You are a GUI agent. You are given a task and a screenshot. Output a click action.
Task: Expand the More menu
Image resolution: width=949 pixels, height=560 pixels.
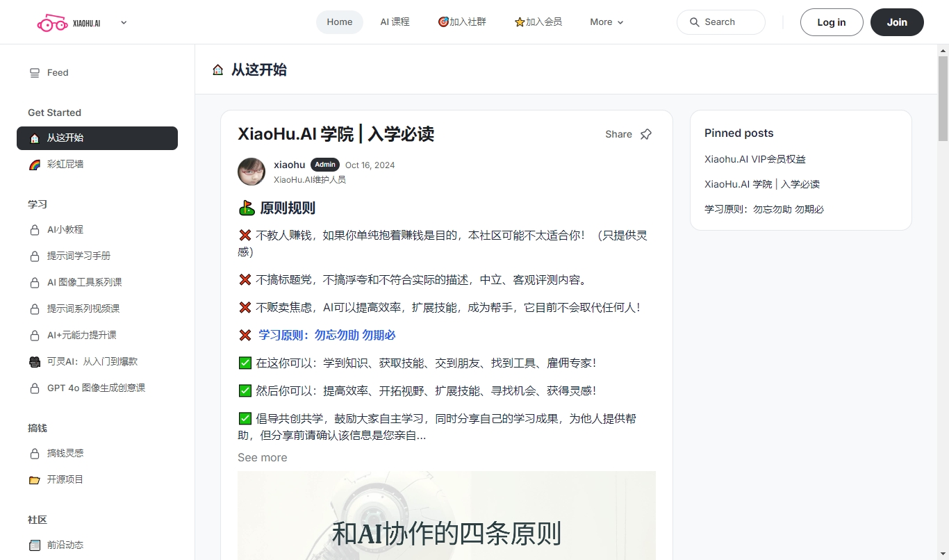[x=606, y=22]
